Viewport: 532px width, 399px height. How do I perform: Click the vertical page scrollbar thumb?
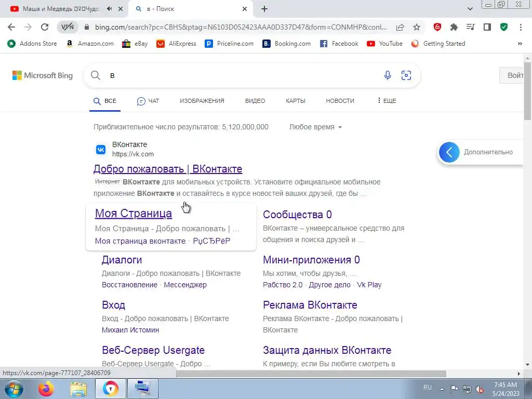[x=527, y=90]
